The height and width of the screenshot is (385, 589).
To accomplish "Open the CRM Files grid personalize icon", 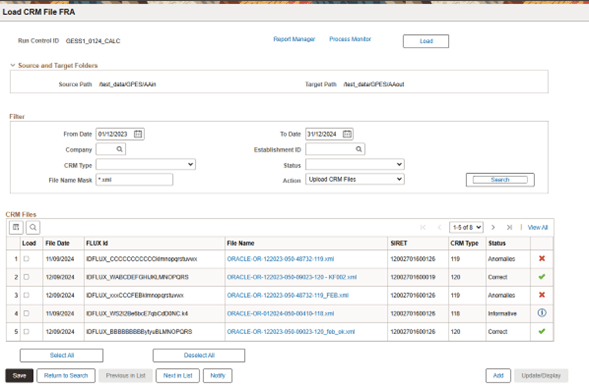I will click(x=16, y=227).
